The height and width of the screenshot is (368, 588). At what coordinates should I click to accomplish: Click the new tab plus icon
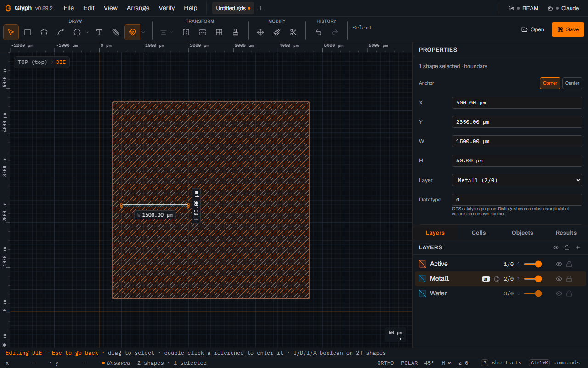pyautogui.click(x=261, y=8)
